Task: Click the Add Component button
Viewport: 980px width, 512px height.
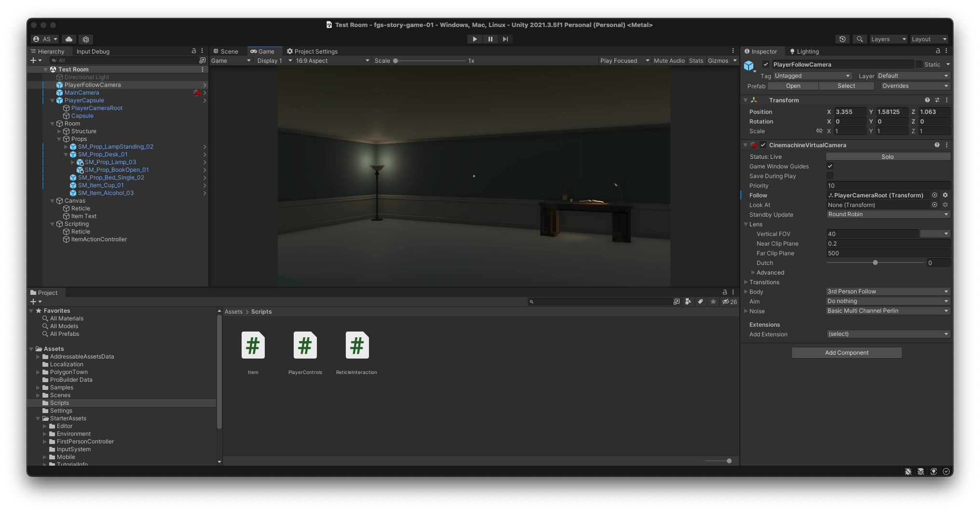Action: (x=846, y=353)
